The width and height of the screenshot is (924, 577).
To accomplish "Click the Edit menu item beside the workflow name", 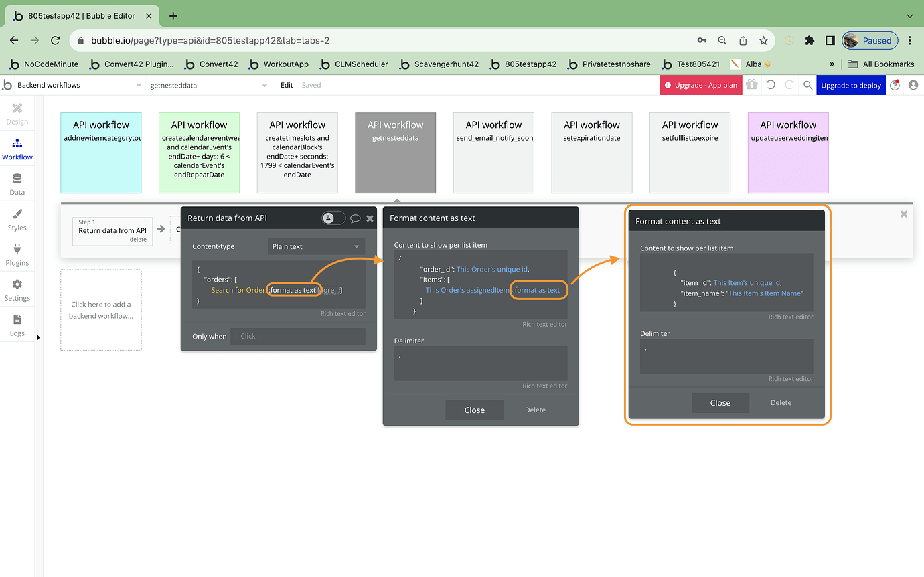I will coord(287,85).
